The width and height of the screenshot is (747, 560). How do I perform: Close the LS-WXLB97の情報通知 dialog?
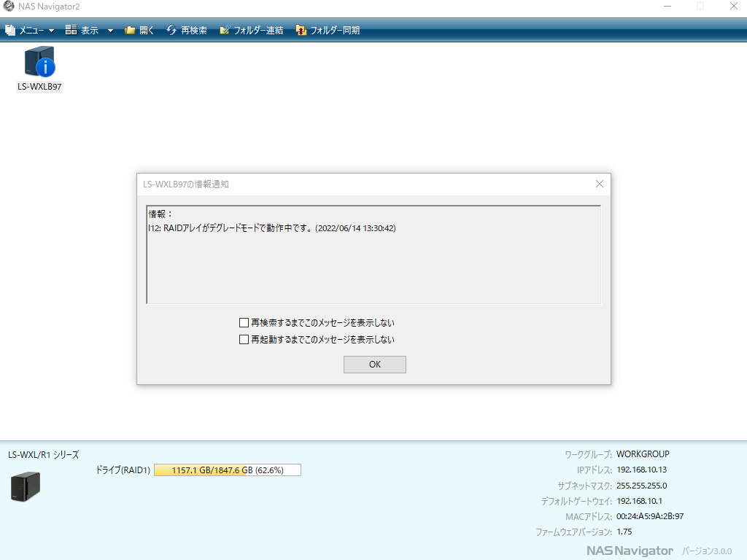pyautogui.click(x=600, y=184)
